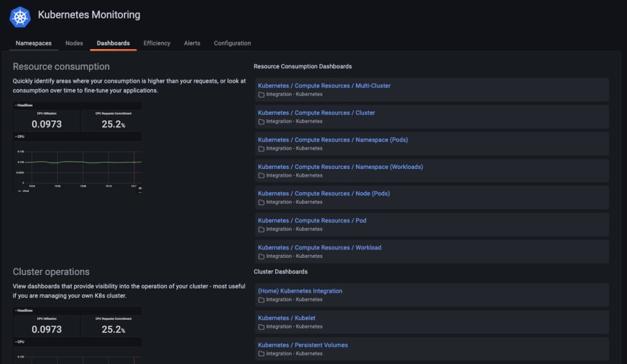Click folder icon under Persistent Volumes dashboard
The image size is (627, 364).
click(261, 353)
